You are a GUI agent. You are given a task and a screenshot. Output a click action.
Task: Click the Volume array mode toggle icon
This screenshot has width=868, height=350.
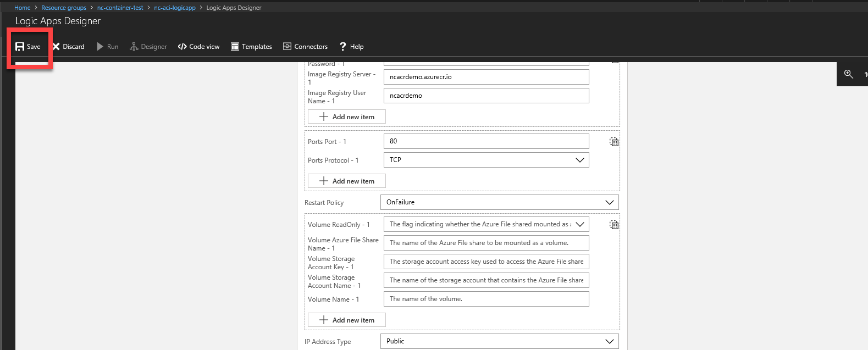pyautogui.click(x=614, y=225)
